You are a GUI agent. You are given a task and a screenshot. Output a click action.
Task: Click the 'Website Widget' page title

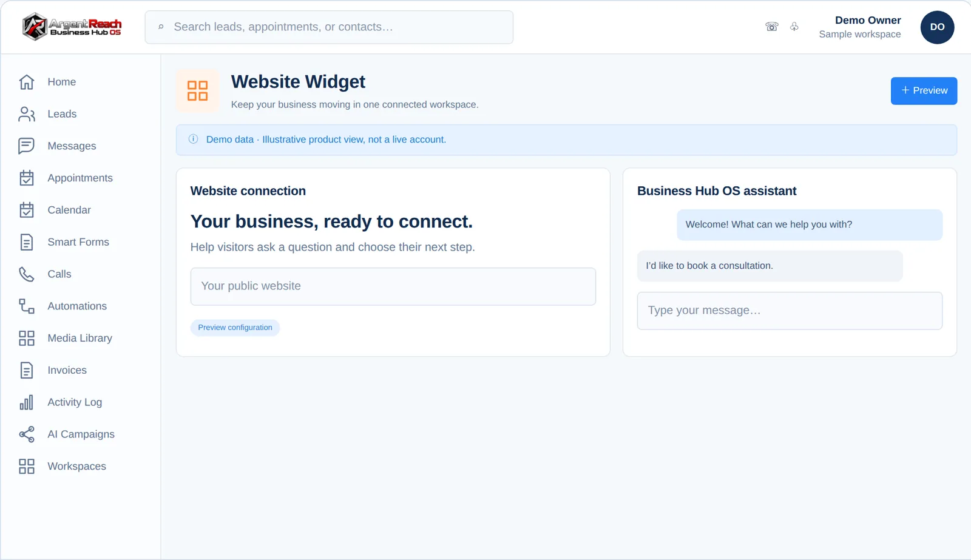click(x=298, y=82)
